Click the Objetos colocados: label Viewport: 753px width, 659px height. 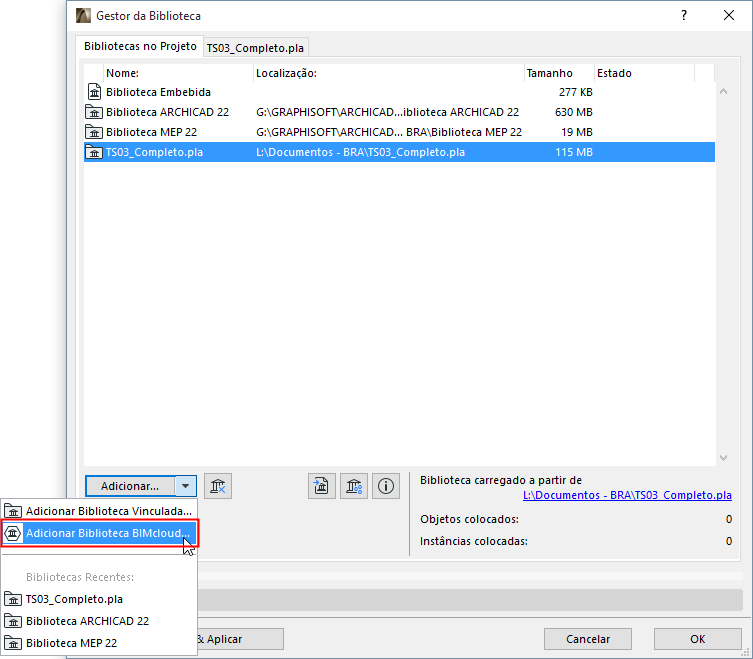(469, 519)
